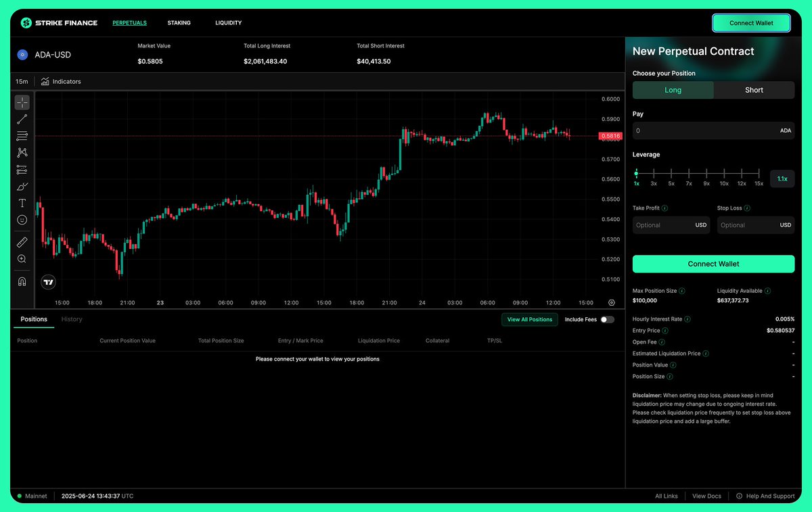Click the ADA coin icon
Screen dimensions: 812x512
click(22, 55)
